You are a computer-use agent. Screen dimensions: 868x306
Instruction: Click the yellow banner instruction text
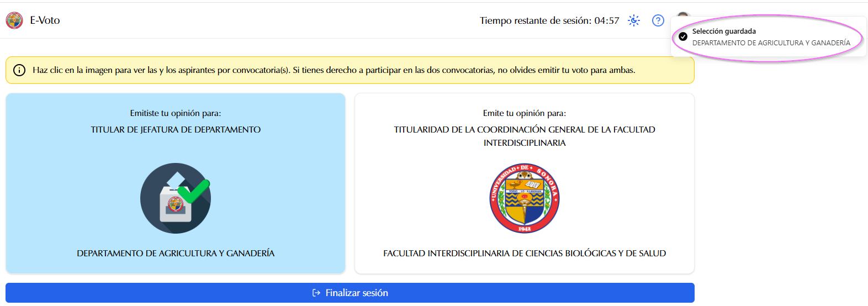(x=334, y=70)
